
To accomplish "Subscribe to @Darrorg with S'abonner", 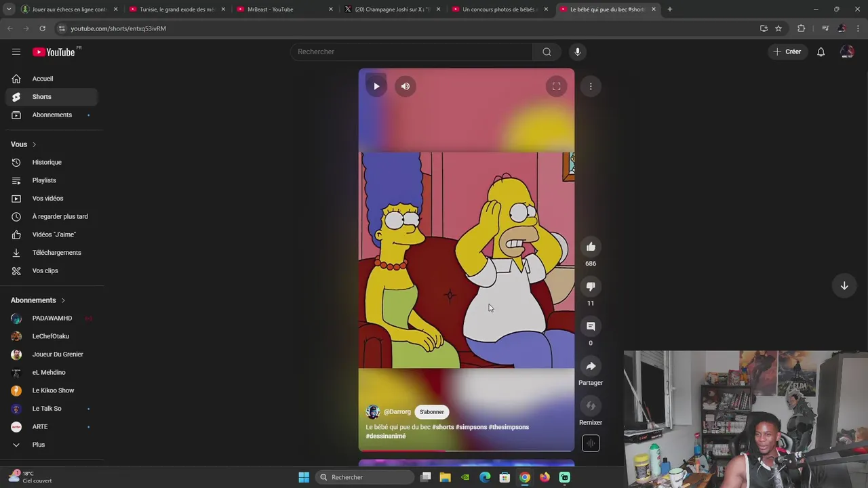I will tap(432, 411).
